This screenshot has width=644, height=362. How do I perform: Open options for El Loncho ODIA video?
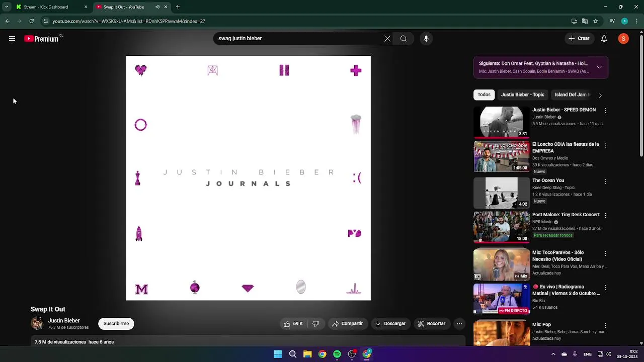[x=606, y=145]
